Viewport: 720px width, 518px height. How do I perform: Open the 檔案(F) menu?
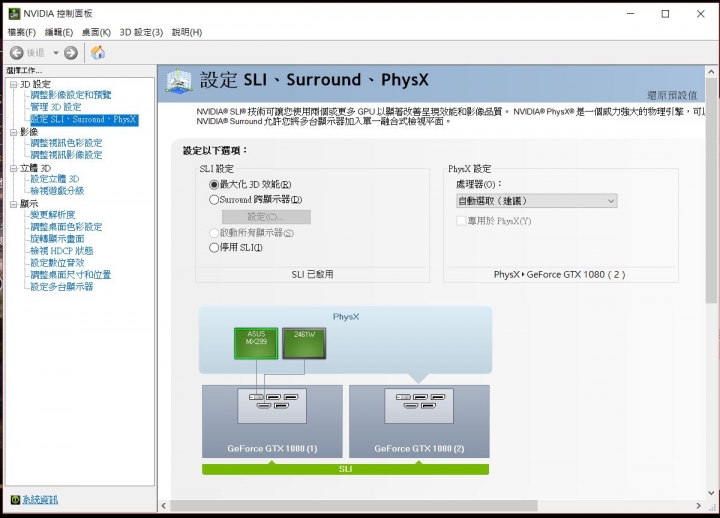[22, 32]
